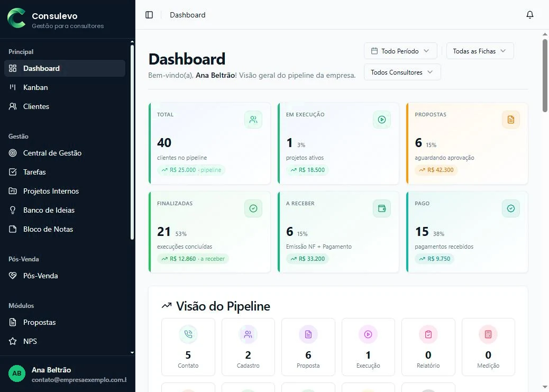549x392 pixels.
Task: Click the sidebar scroll down arrow
Action: click(x=132, y=352)
